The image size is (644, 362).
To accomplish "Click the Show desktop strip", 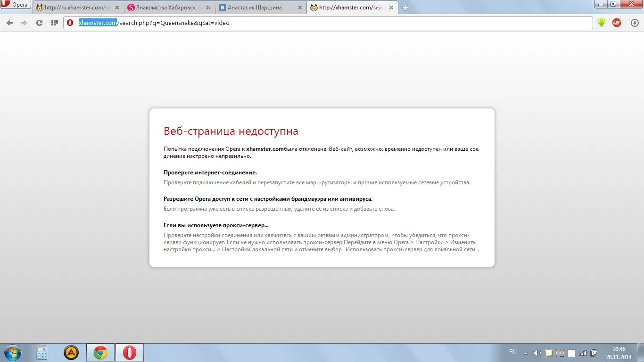I will (640, 353).
